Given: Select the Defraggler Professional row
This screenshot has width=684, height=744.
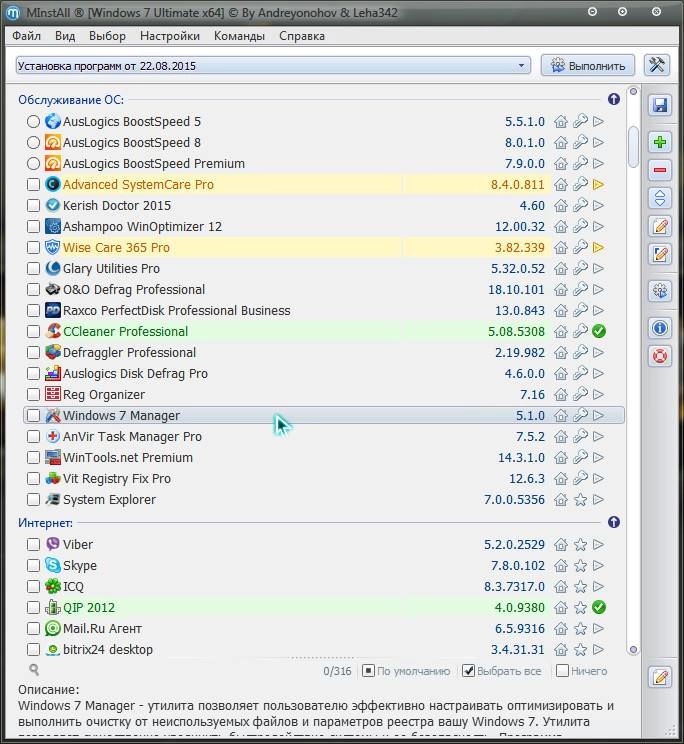Looking at the screenshot, I should (324, 353).
